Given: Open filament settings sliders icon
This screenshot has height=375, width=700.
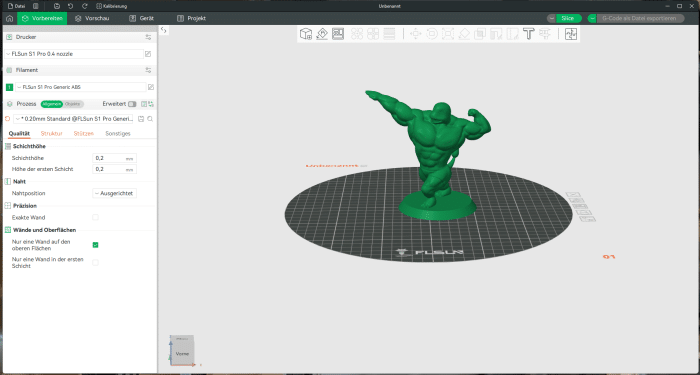Looking at the screenshot, I should 149,70.
